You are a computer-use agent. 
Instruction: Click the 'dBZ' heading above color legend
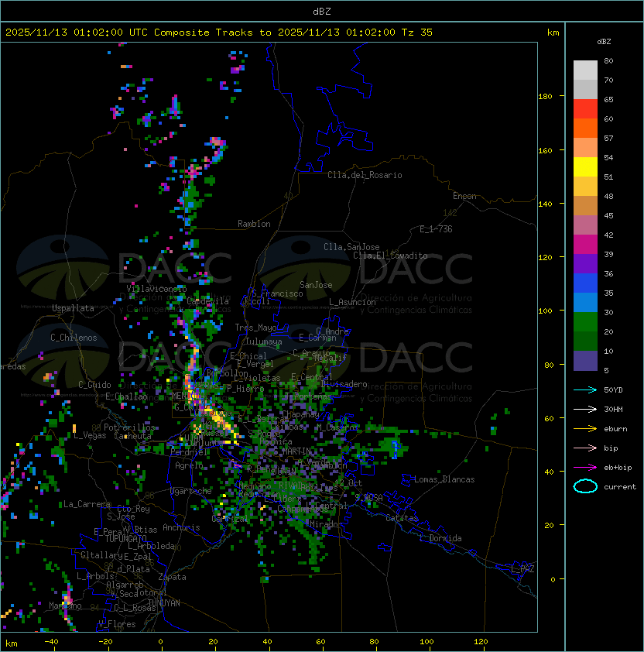click(x=604, y=41)
